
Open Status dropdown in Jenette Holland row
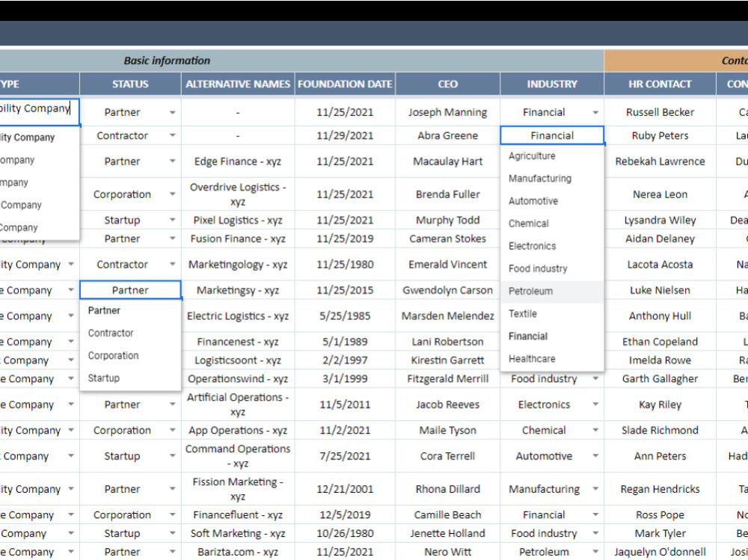(172, 533)
